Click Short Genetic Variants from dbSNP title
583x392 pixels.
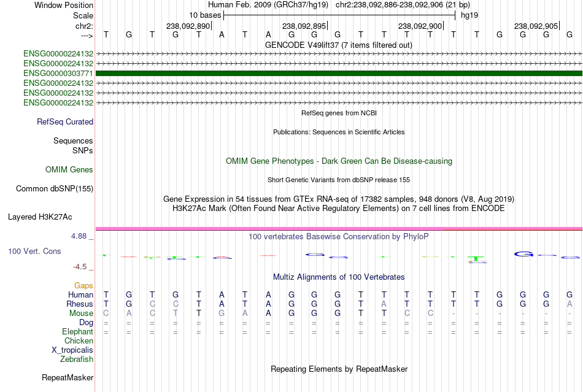[339, 180]
